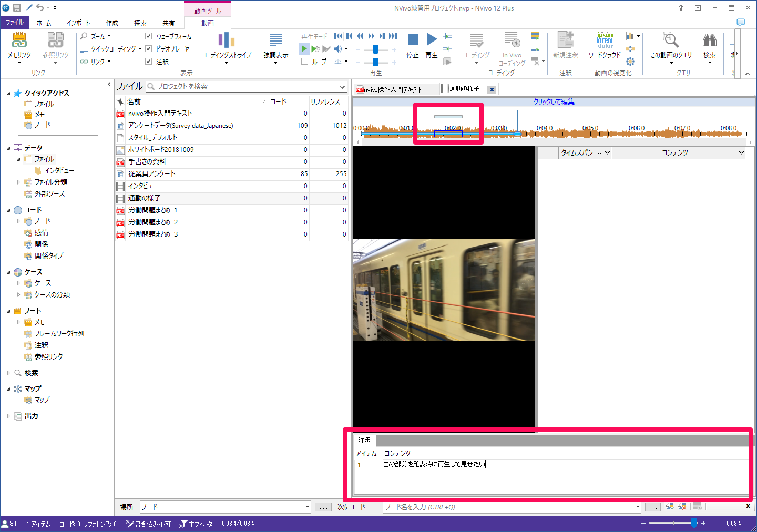Image resolution: width=757 pixels, height=532 pixels.
Task: Open the ワードクラウド visualization
Action: point(605,41)
